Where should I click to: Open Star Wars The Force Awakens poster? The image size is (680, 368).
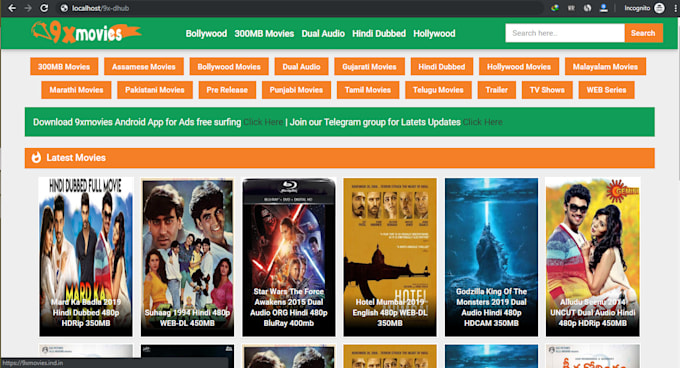(289, 257)
